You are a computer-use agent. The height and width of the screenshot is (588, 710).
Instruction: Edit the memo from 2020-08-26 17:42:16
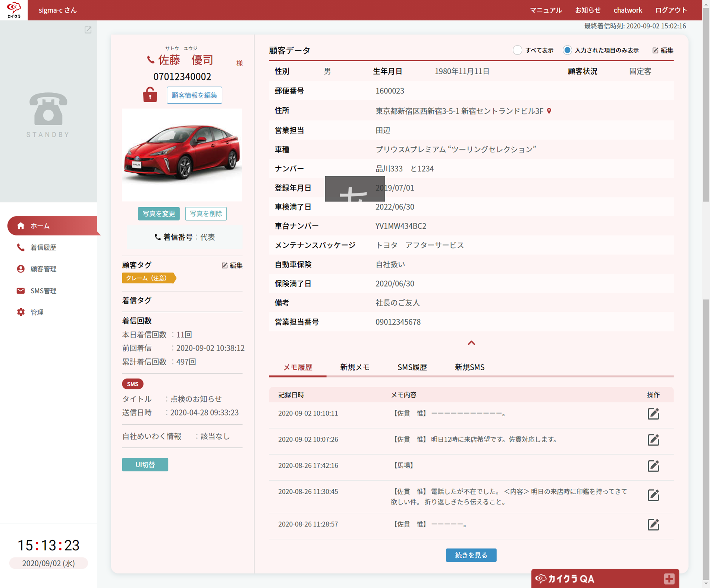coord(653,466)
